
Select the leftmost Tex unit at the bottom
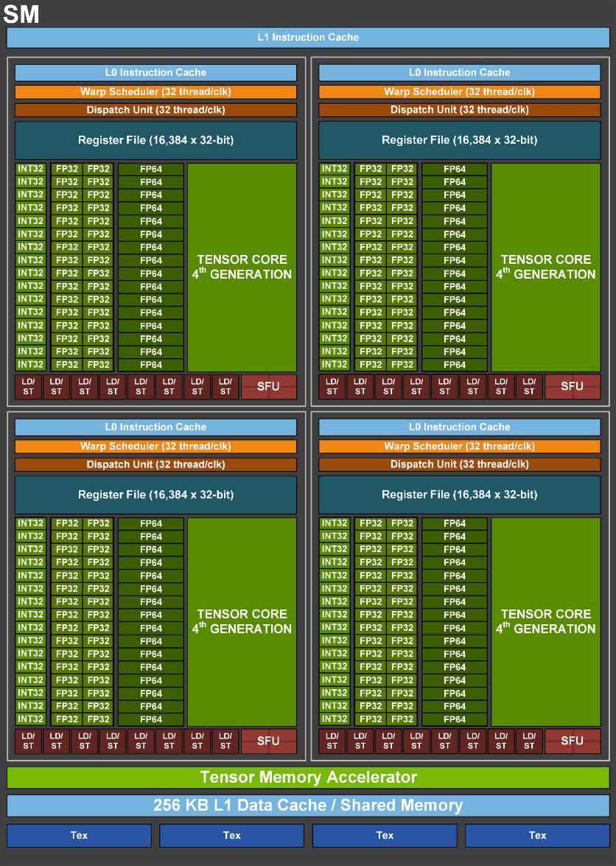pos(78,835)
